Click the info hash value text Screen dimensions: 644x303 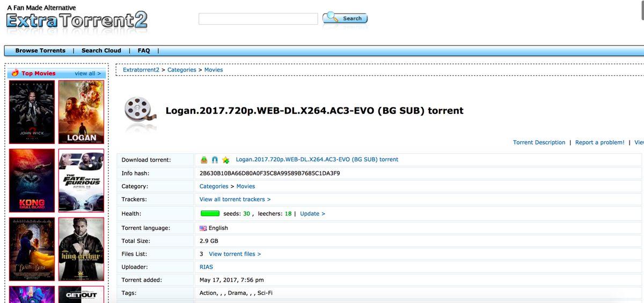(269, 174)
